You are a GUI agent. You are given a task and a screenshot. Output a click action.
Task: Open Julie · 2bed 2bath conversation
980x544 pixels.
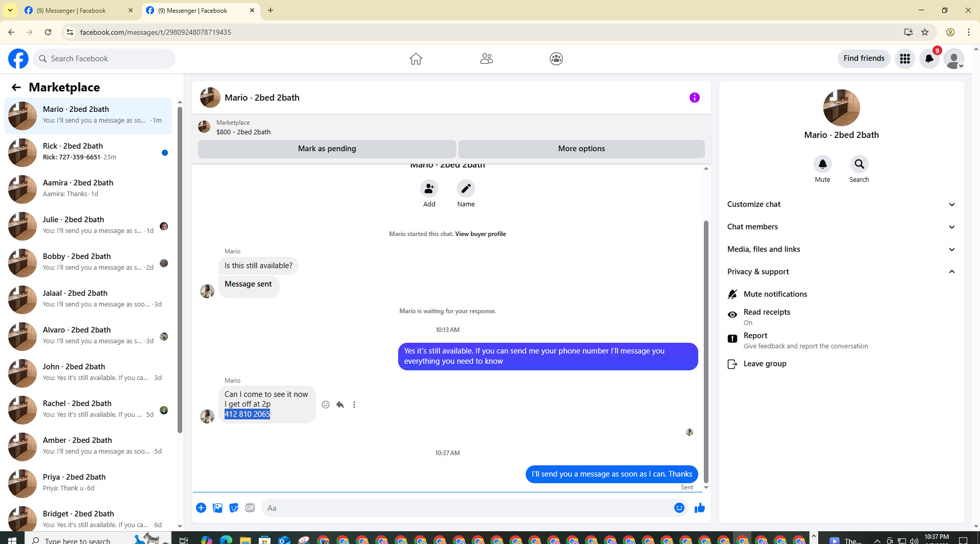(88, 226)
